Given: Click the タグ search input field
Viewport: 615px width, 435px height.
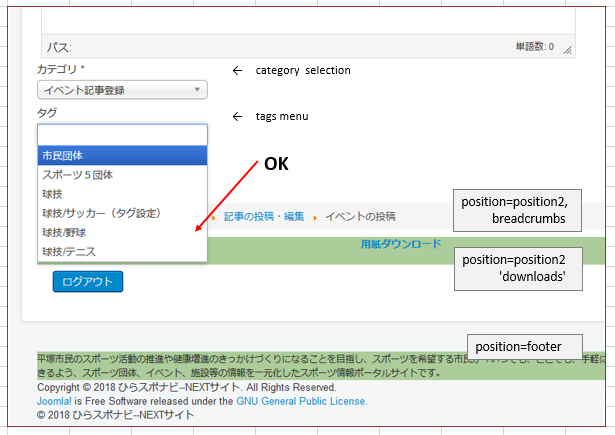Looking at the screenshot, I should (122, 135).
